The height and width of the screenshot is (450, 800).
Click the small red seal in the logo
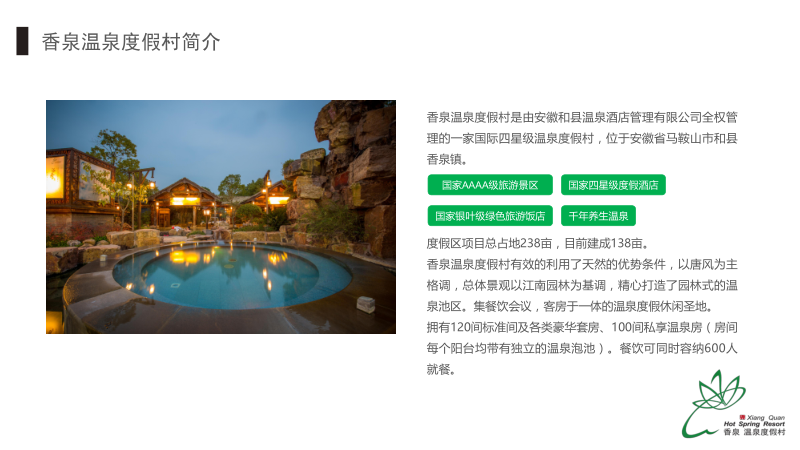[x=742, y=417]
